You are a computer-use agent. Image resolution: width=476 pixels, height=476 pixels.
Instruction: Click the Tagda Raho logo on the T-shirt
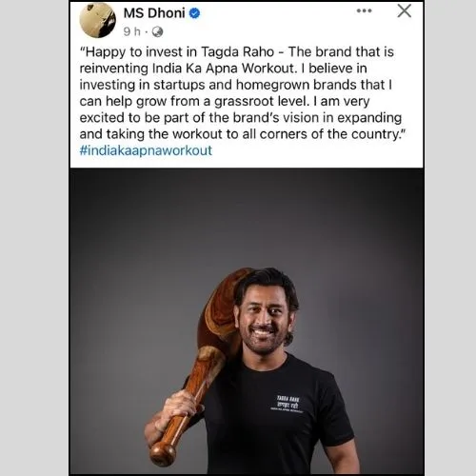(x=288, y=404)
